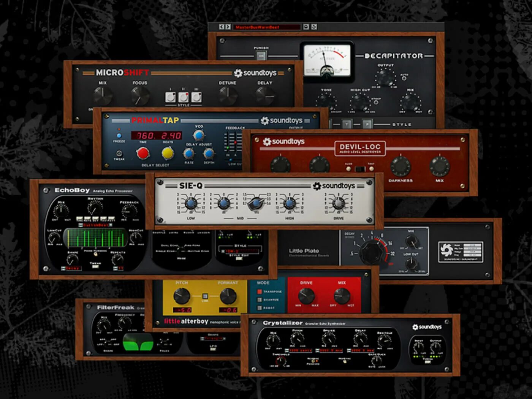This screenshot has height=399, width=532.
Task: Open EchoBoy Decay shape dropdown
Action: click(71, 268)
